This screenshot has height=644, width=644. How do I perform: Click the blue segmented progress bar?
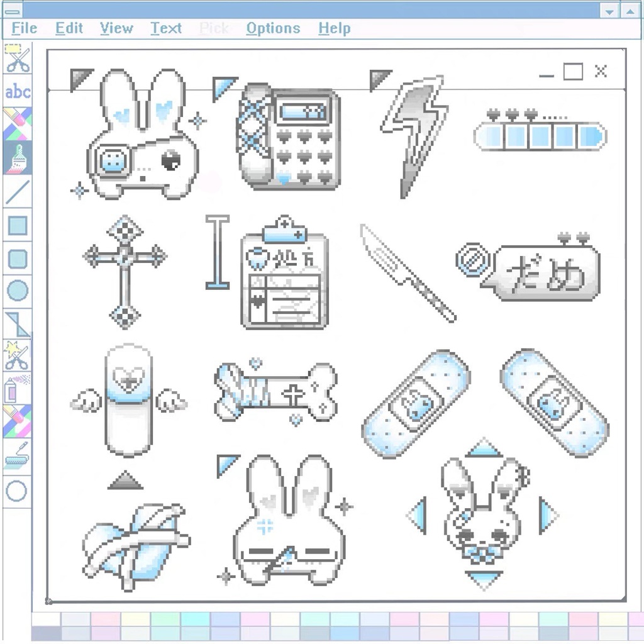(x=540, y=136)
